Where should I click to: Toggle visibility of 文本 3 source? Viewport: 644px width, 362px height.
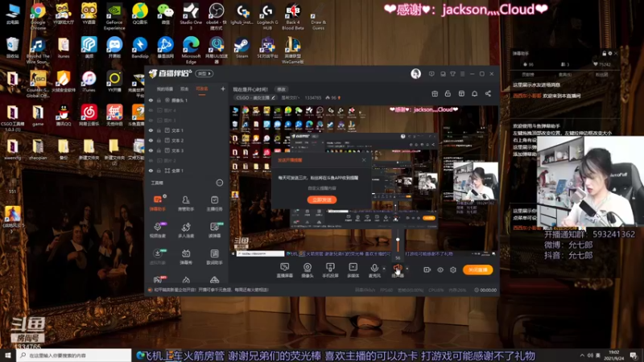coord(151,150)
